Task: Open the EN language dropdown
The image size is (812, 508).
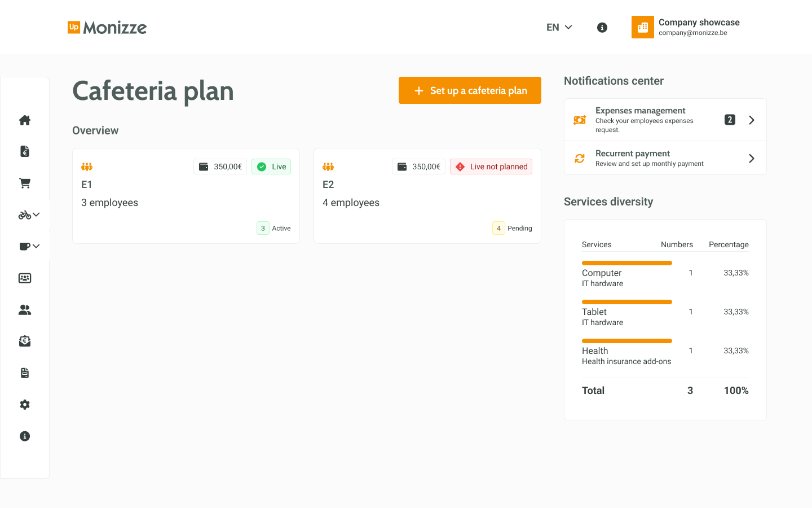Action: [559, 28]
